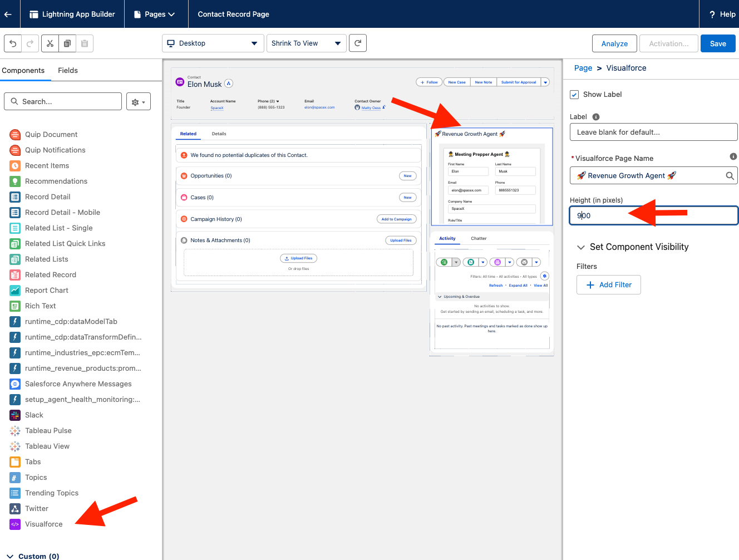Open the component search settings gear menu
739x560 pixels.
click(x=138, y=101)
